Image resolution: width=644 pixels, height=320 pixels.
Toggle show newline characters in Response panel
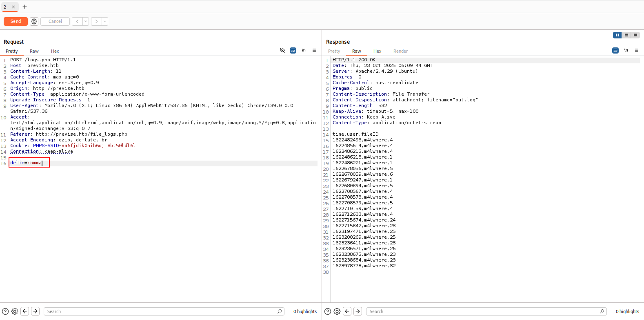coord(626,50)
